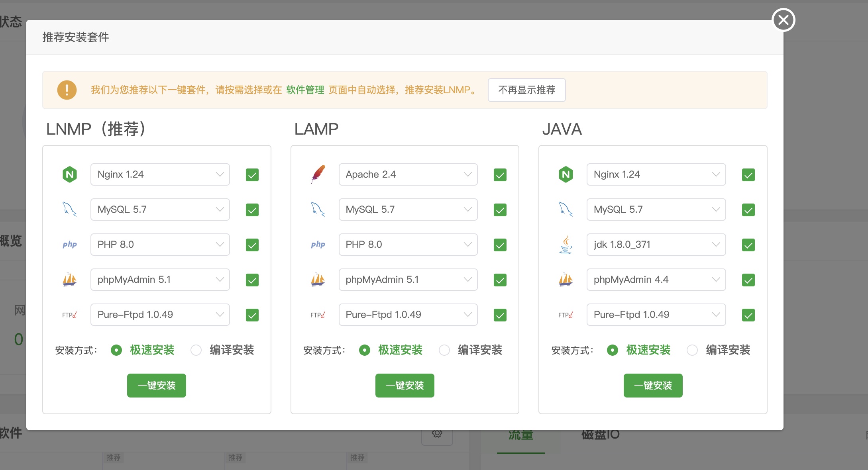Switch to the 流量 tab

click(520, 435)
